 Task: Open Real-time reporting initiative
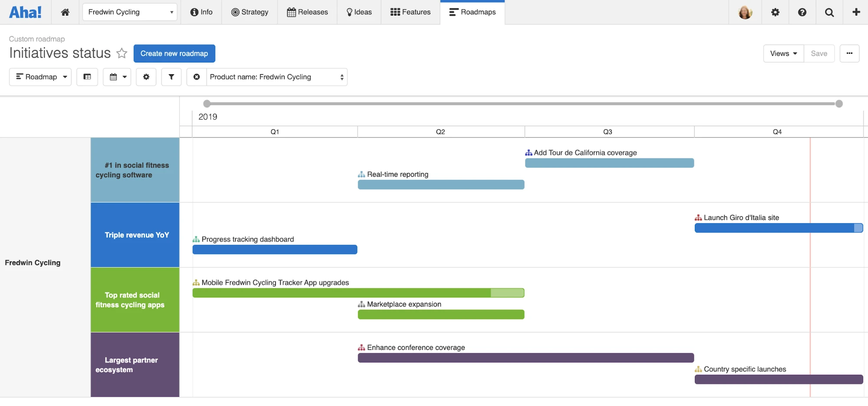coord(398,175)
